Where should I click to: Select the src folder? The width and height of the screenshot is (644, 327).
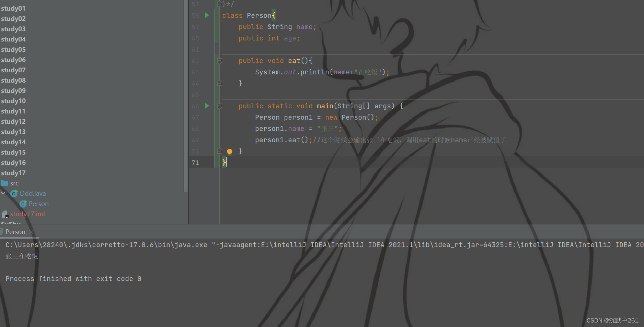point(14,183)
